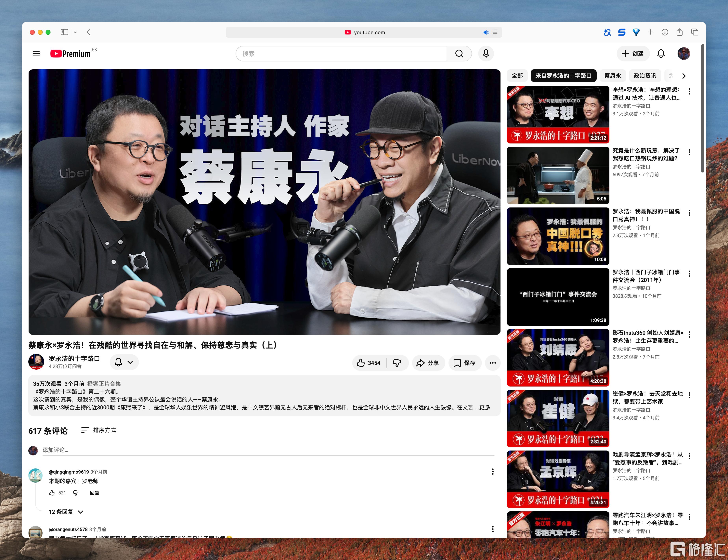Open 崔健 2:32:40 thumbnail
Image resolution: width=728 pixels, height=560 pixels.
[x=558, y=418]
